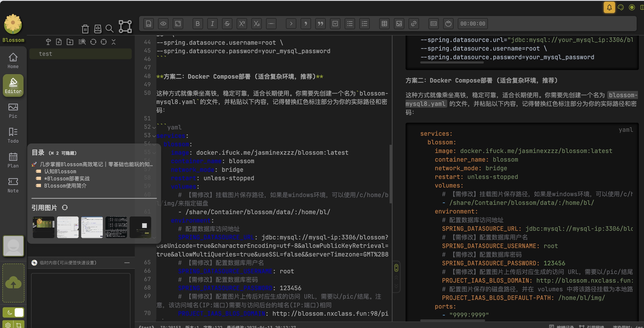Insert a horizontal divider line
The width and height of the screenshot is (644, 328).
(271, 24)
